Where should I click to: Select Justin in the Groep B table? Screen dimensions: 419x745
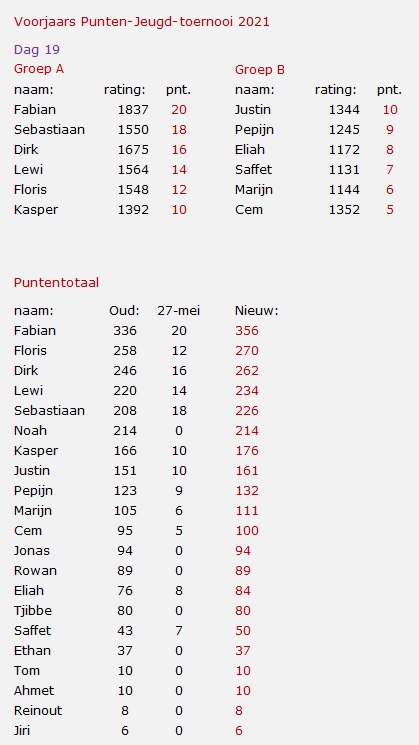click(253, 110)
